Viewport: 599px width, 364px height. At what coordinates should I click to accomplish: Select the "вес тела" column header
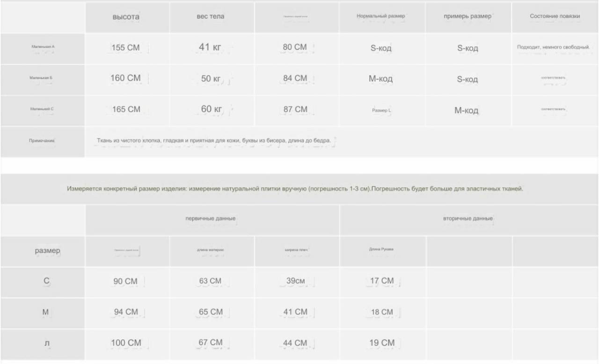pos(210,16)
